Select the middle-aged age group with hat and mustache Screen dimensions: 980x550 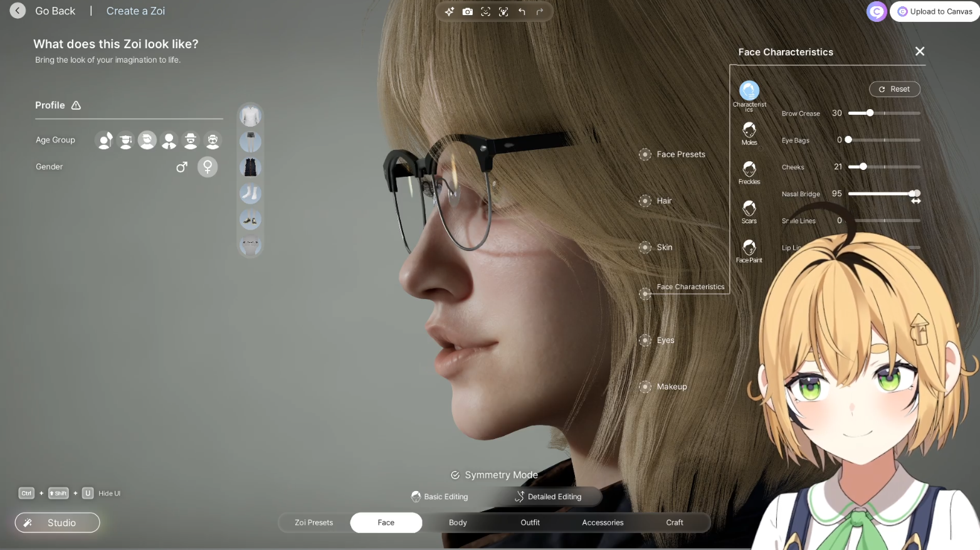(x=191, y=140)
